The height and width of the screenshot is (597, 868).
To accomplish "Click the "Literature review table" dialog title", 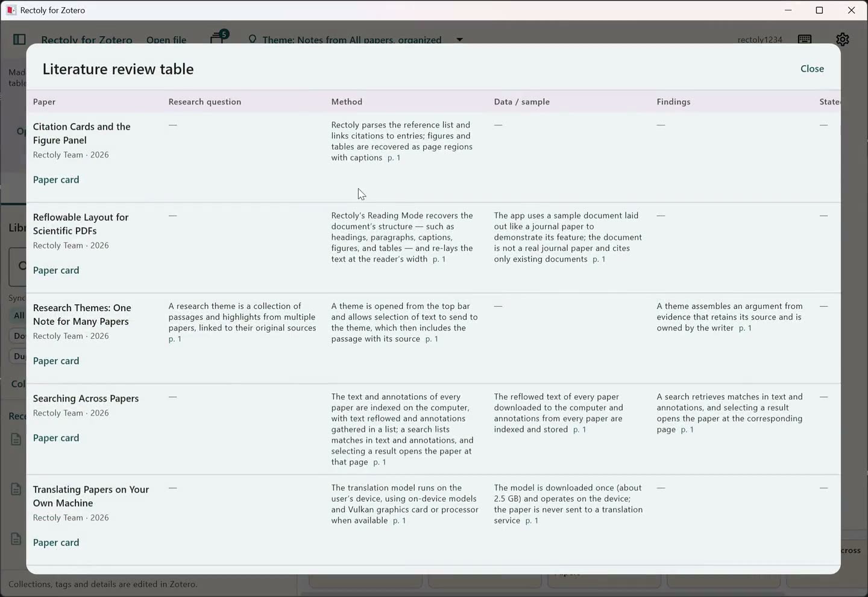I will 118,69.
